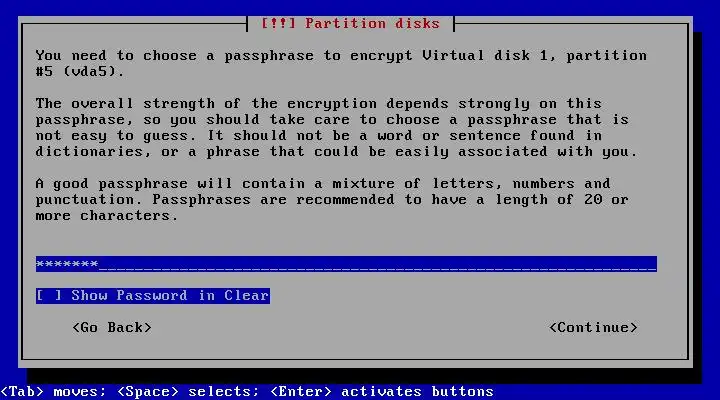
Task: Tick the empty brackets before Show Password
Action: tap(49, 295)
